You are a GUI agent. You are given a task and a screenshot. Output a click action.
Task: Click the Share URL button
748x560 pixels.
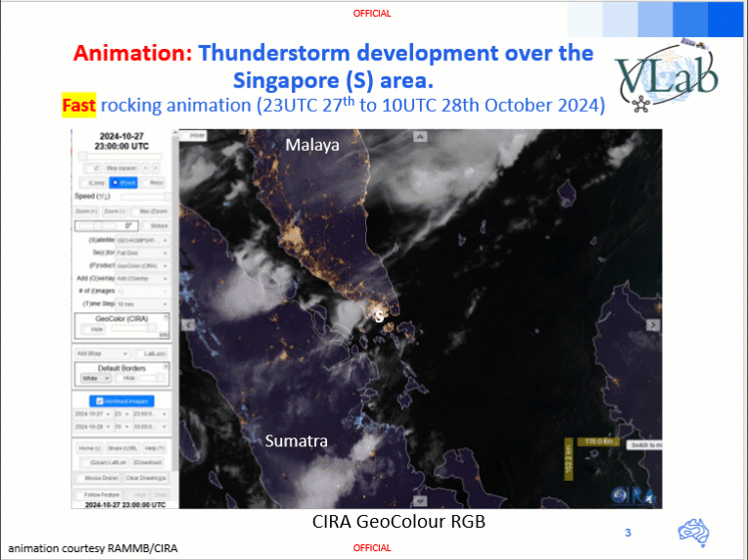tap(121, 447)
